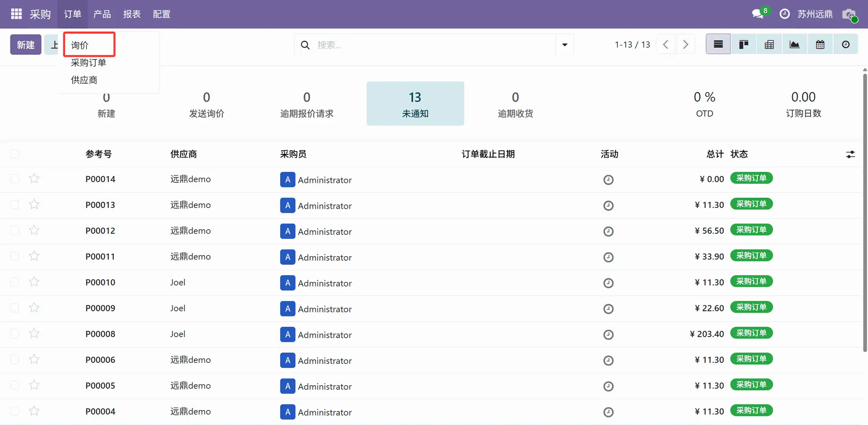Switch to kanban view
Image resolution: width=868 pixels, height=425 pixels.
[x=744, y=44]
